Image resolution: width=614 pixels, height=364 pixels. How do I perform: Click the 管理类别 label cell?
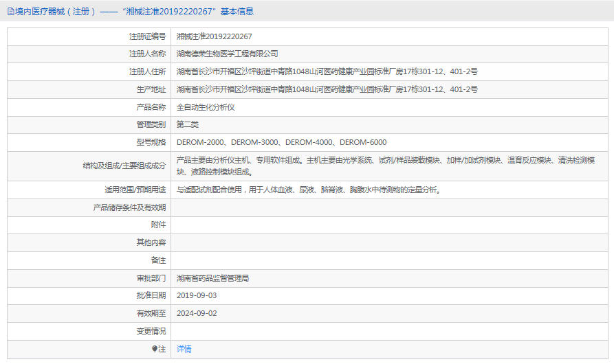pos(89,125)
